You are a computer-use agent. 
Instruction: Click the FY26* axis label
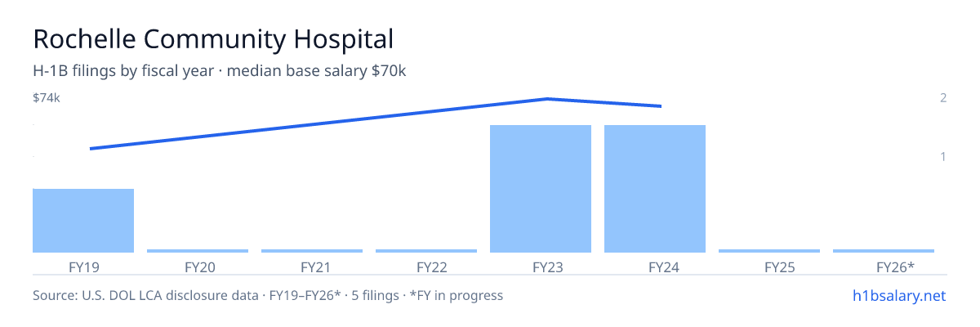pos(895,267)
